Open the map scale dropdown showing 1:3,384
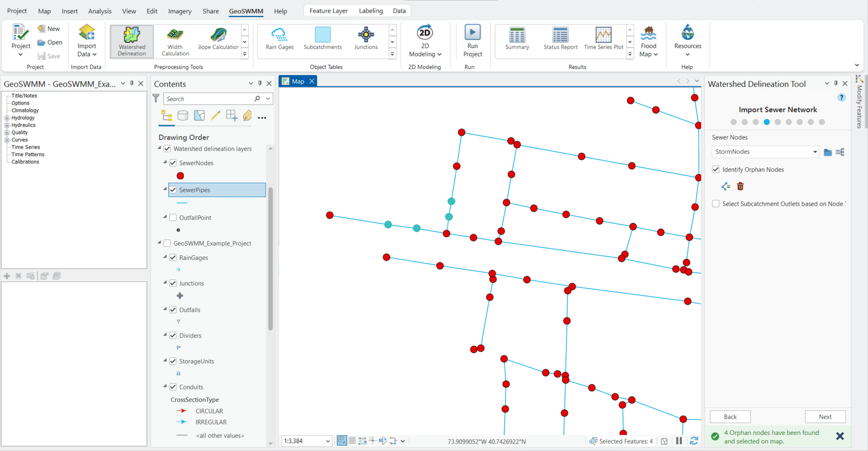The width and height of the screenshot is (868, 451). pos(327,441)
